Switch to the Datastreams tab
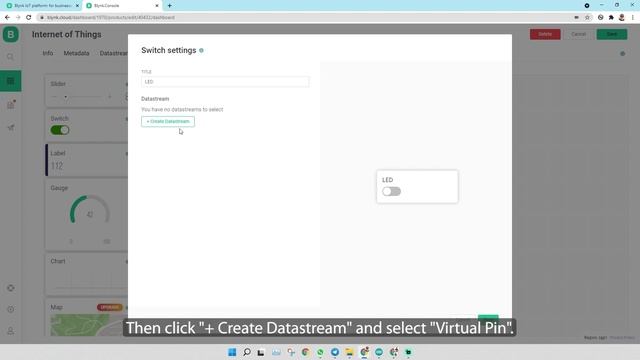Viewport: 640px width, 360px height. [x=113, y=53]
